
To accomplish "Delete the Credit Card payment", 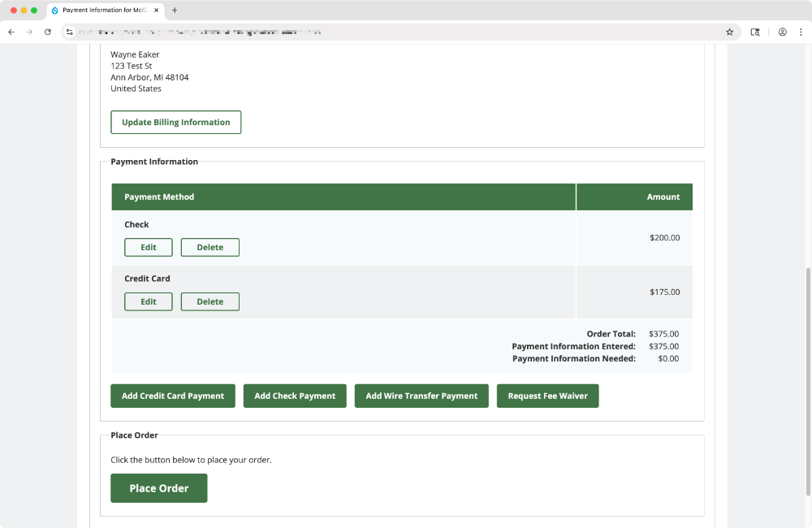I will 209,302.
